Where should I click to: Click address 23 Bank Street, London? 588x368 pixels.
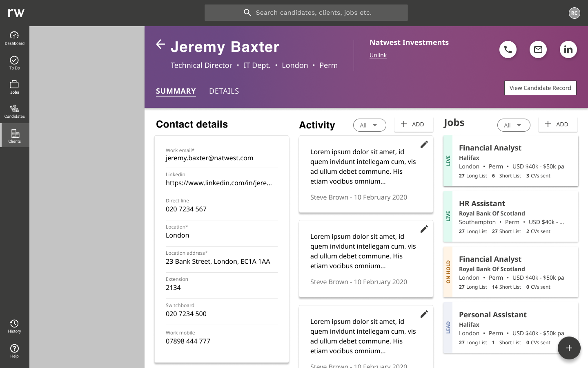point(218,262)
